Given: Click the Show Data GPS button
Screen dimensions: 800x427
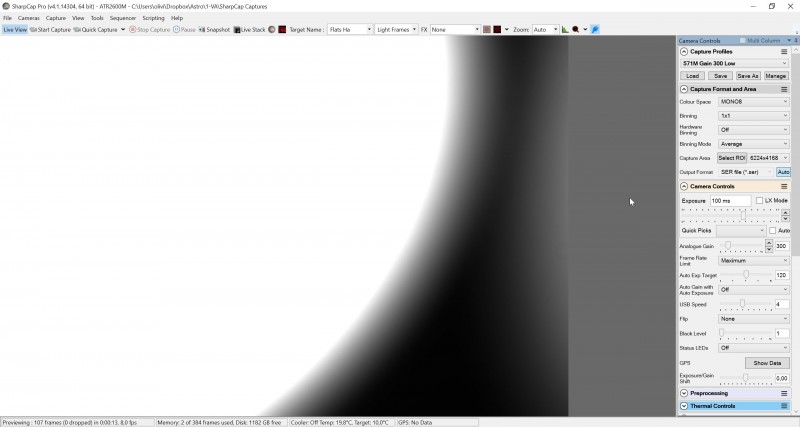Looking at the screenshot, I should 767,363.
